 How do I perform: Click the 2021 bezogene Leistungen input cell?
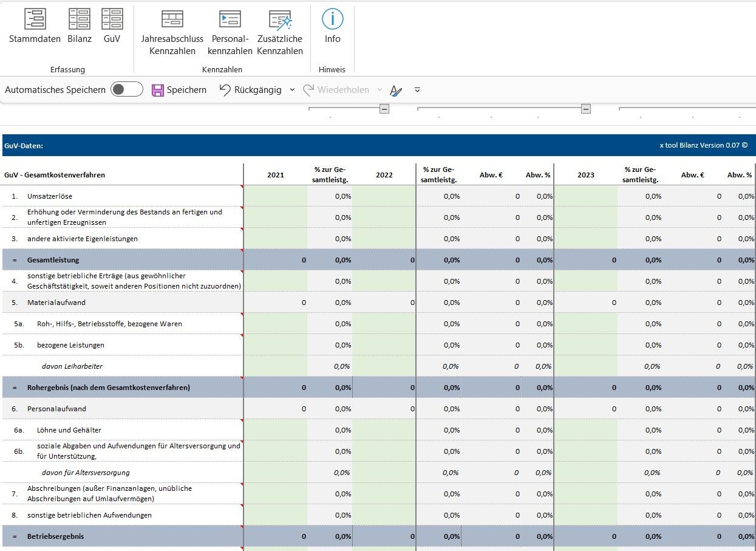pos(275,345)
